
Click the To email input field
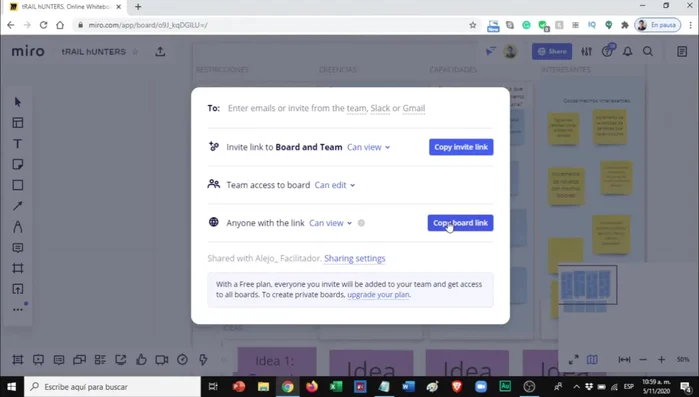coord(350,108)
